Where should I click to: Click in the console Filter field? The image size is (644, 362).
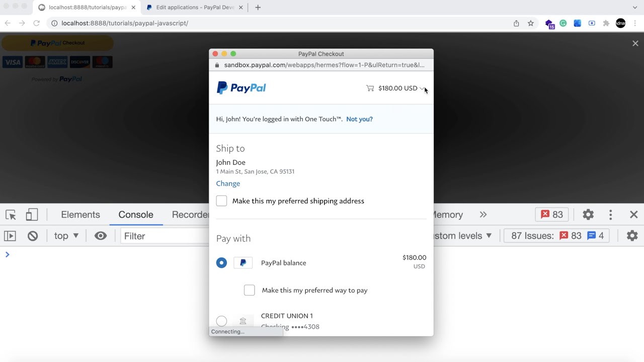(x=165, y=236)
